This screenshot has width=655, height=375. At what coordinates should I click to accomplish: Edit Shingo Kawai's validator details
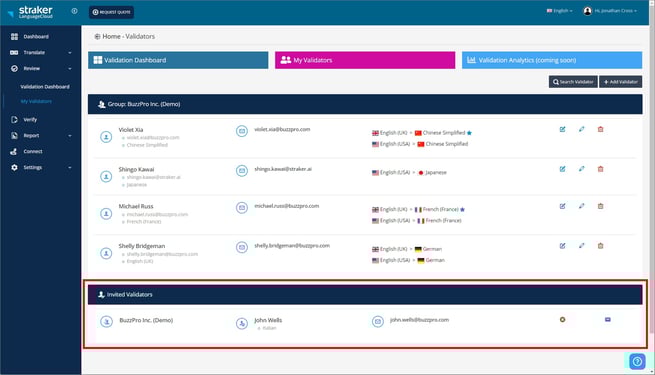tap(562, 169)
